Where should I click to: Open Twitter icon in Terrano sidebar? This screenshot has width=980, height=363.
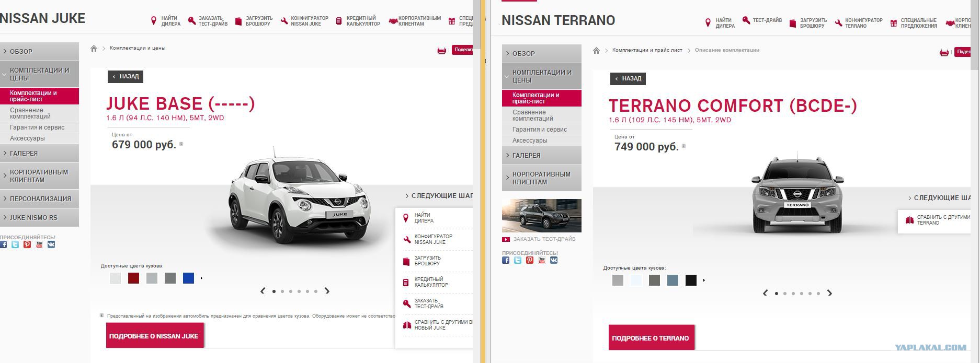click(518, 260)
